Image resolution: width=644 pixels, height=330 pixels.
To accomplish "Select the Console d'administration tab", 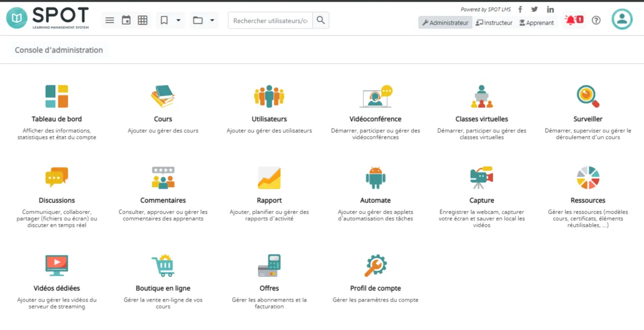I will pos(59,50).
